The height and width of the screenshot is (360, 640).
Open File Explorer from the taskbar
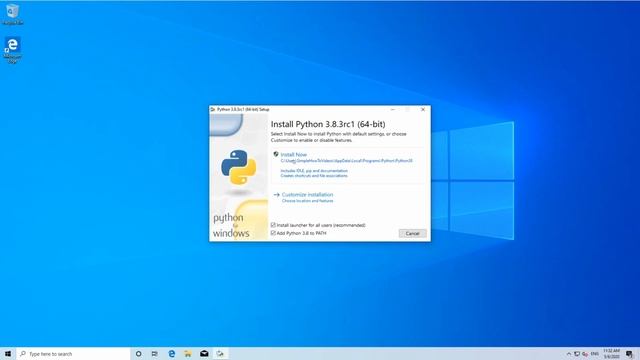pos(188,353)
